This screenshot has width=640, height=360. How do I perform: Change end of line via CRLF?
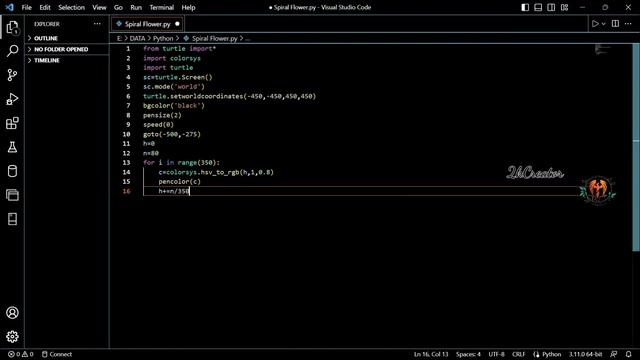tap(518, 354)
